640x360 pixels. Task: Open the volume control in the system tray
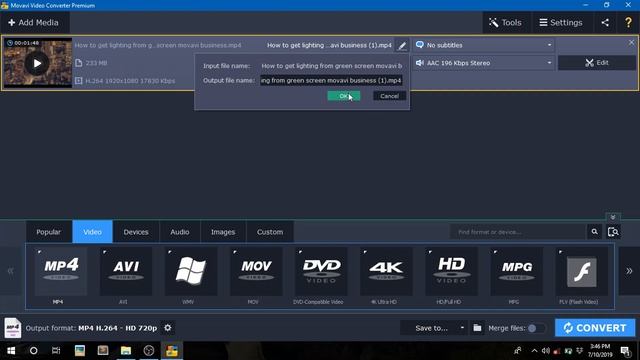click(546, 351)
